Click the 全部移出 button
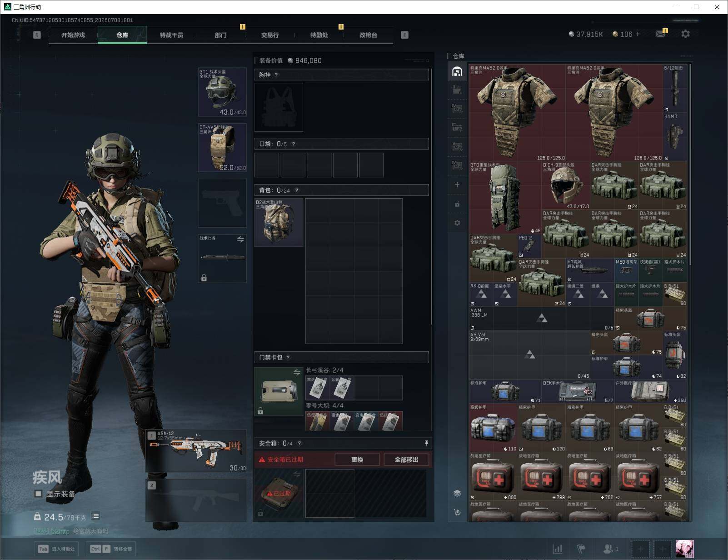The width and height of the screenshot is (728, 560). coord(406,460)
